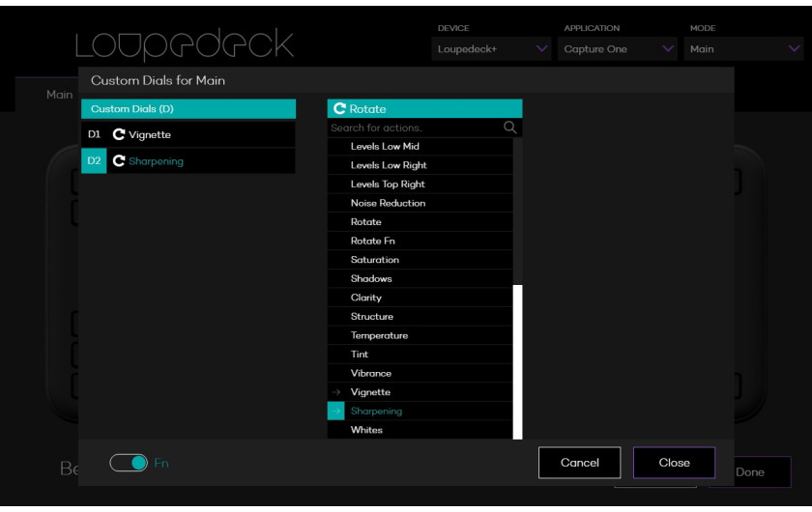
Task: Choose Saturation action
Action: click(420, 260)
